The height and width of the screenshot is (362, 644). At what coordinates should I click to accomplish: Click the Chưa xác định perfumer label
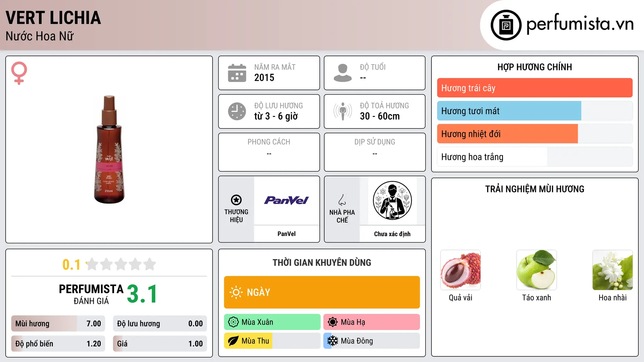pyautogui.click(x=392, y=234)
